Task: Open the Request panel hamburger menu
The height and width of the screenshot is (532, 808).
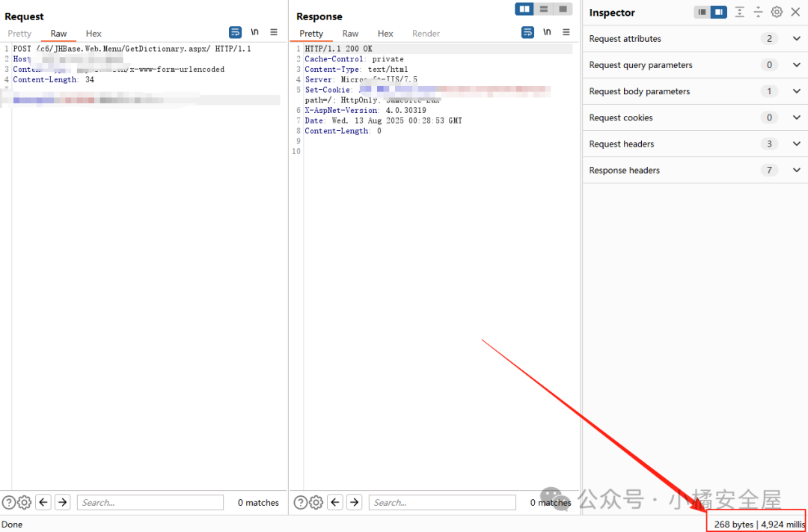Action: click(x=274, y=32)
